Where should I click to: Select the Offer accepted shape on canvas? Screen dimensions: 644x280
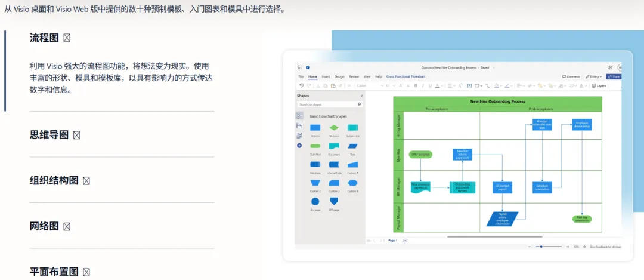click(x=420, y=154)
